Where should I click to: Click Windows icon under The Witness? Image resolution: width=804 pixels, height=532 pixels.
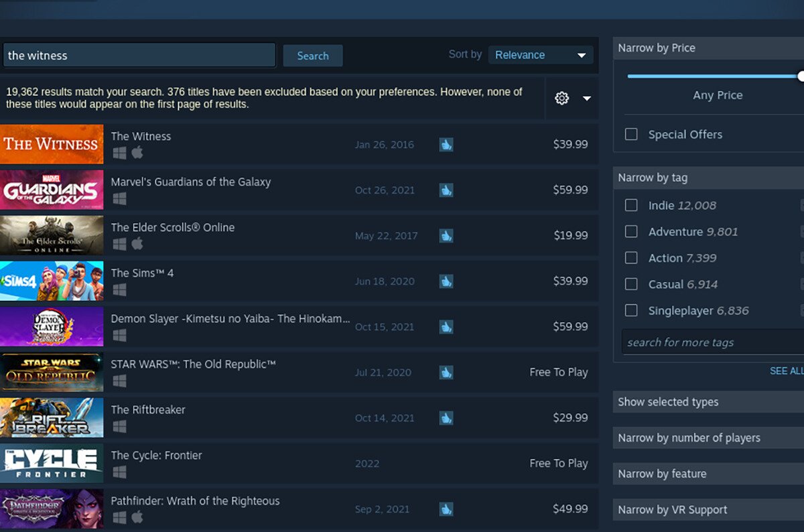[x=119, y=153]
